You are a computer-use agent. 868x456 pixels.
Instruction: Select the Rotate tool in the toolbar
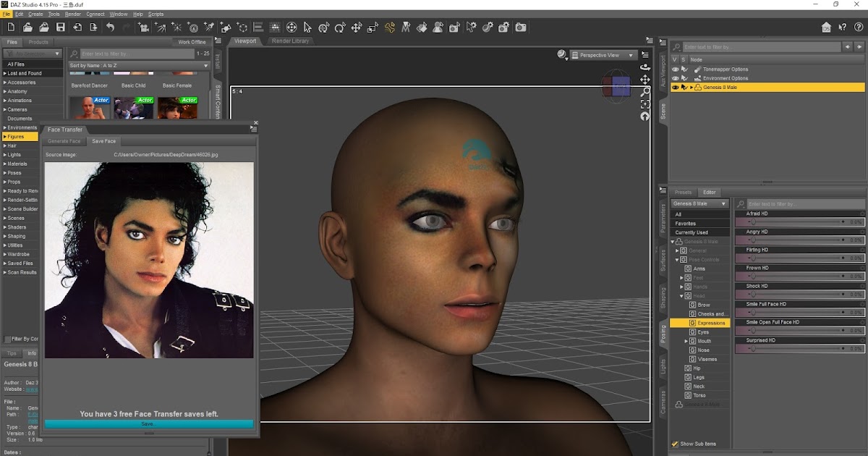coord(339,28)
